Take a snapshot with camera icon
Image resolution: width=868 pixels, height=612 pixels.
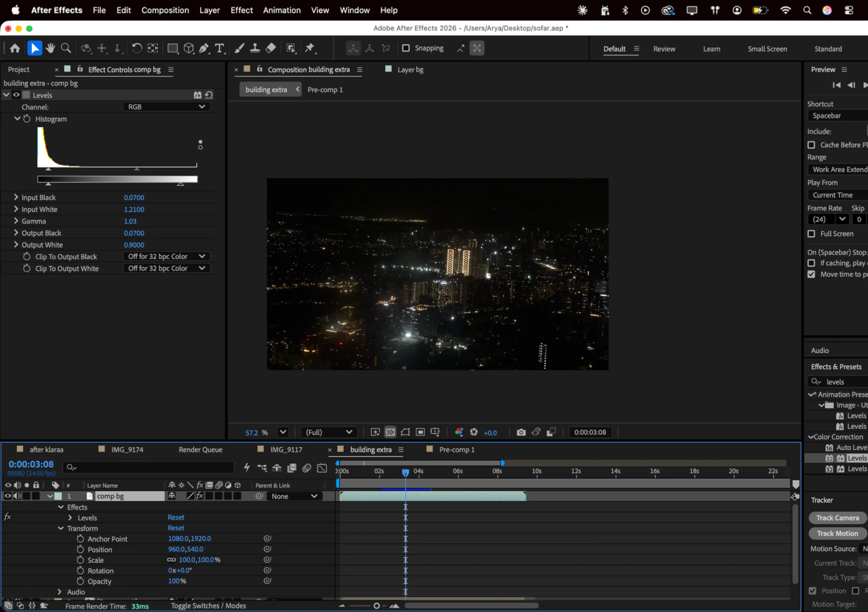point(521,432)
